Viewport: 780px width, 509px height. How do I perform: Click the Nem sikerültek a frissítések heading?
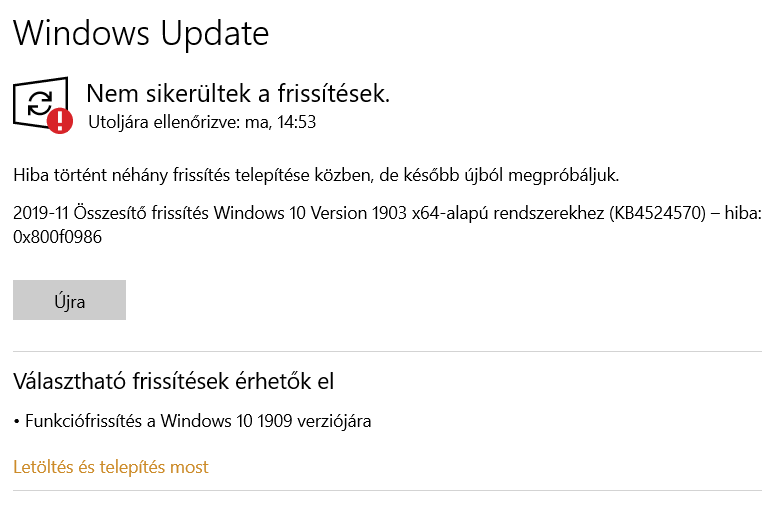click(238, 94)
